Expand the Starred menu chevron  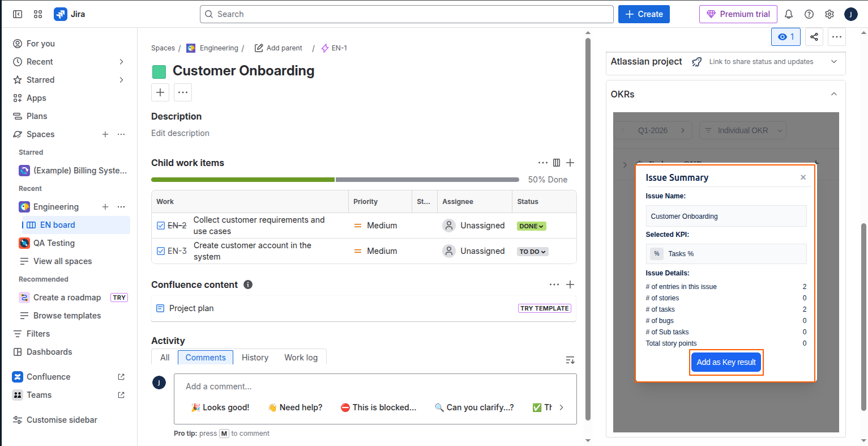pyautogui.click(x=121, y=80)
